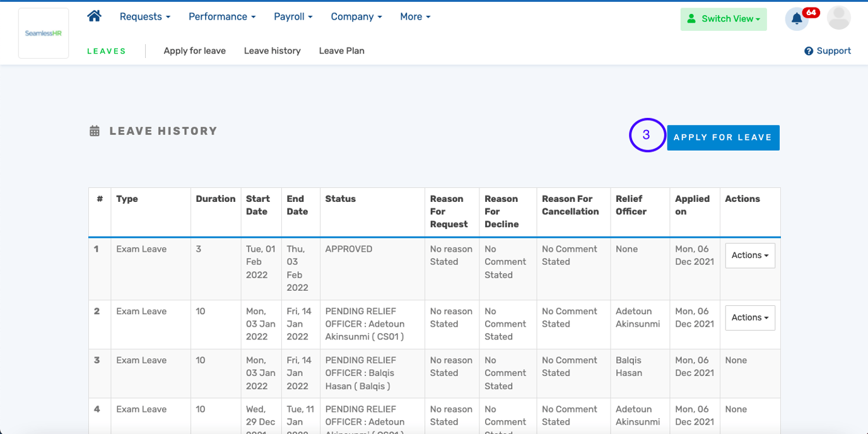Click the Home icon in navbar
The width and height of the screenshot is (868, 434).
pos(95,16)
